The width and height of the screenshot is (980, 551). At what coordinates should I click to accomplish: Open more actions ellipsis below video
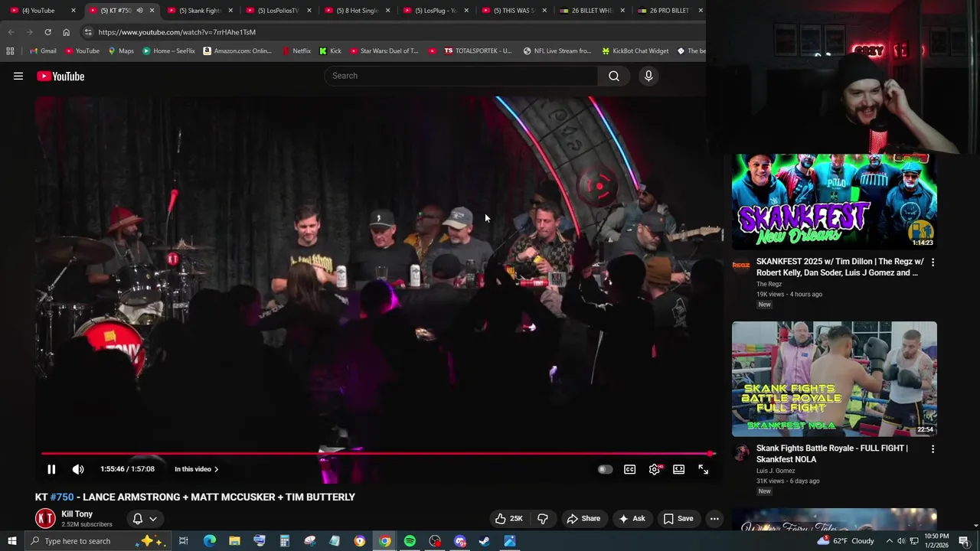(714, 518)
